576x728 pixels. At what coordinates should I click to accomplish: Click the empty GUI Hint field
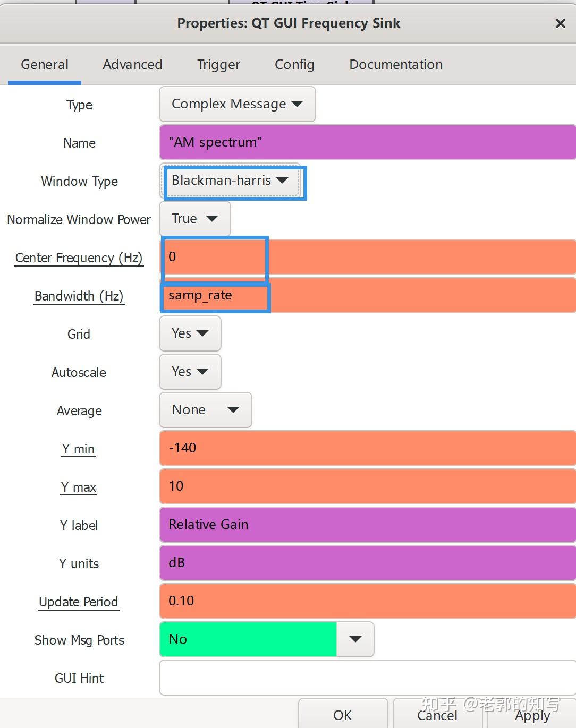point(367,678)
